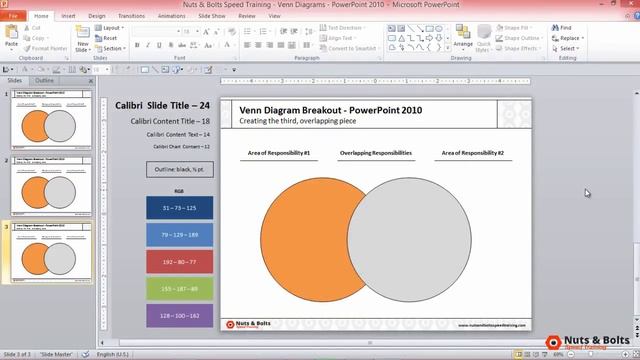Click the New Slide button

82,39
